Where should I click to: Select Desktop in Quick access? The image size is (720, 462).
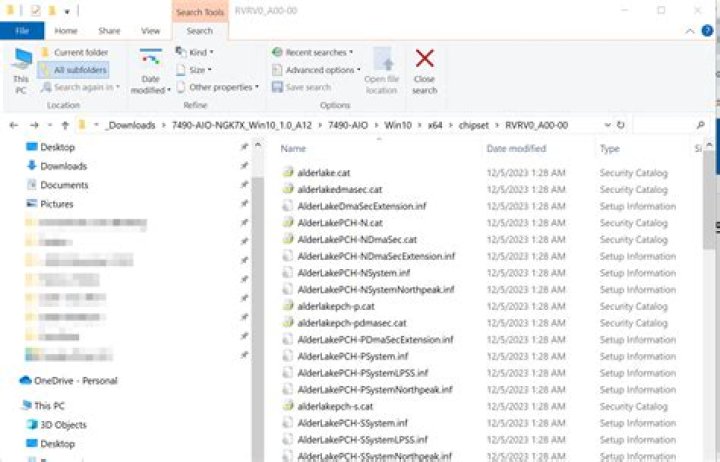[57, 147]
